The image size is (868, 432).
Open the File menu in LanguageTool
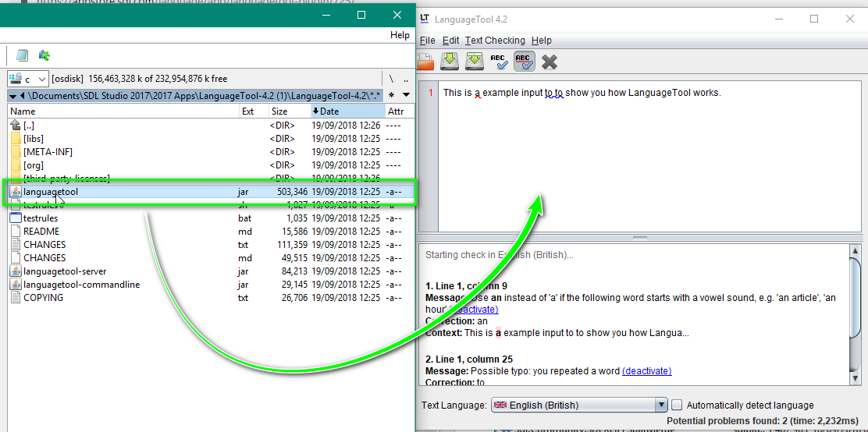[x=427, y=41]
